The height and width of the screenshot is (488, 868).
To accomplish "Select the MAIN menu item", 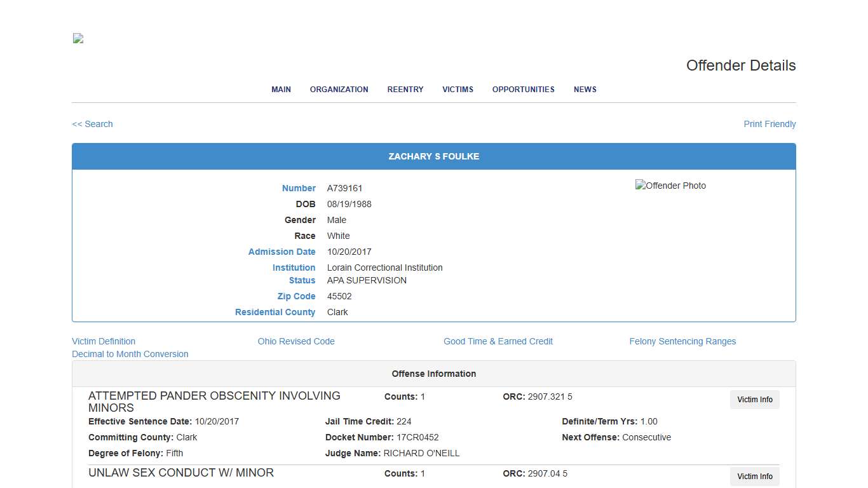I will click(x=281, y=90).
